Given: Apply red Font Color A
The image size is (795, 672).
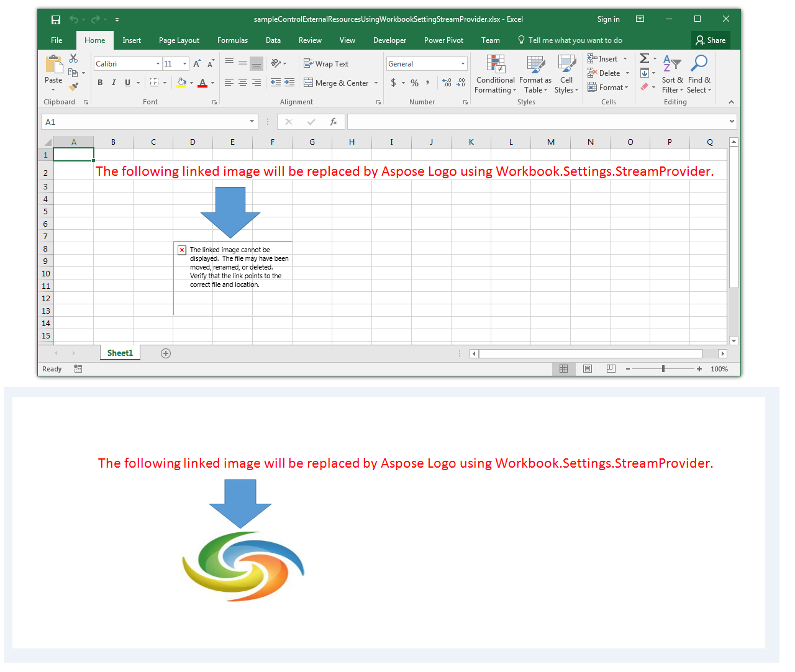Looking at the screenshot, I should point(202,83).
